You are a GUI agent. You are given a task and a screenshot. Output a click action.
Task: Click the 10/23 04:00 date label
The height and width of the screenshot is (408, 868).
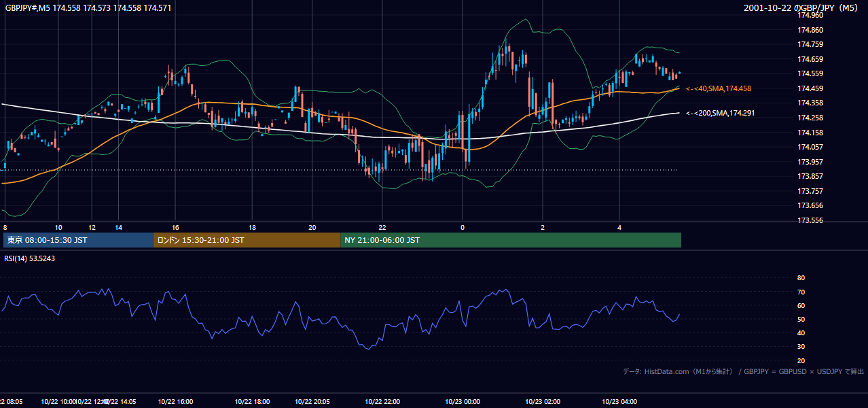pos(619,401)
